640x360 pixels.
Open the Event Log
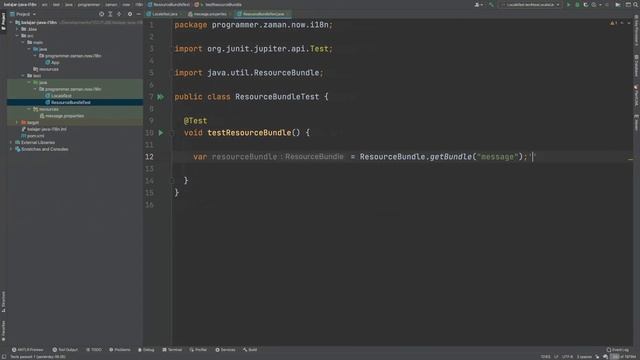coord(617,350)
